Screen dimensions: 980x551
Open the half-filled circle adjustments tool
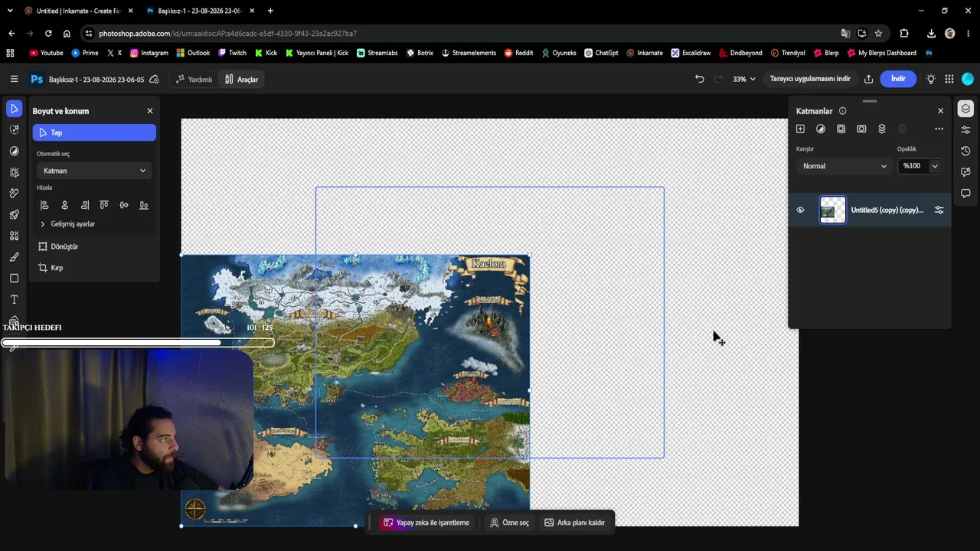click(x=14, y=152)
